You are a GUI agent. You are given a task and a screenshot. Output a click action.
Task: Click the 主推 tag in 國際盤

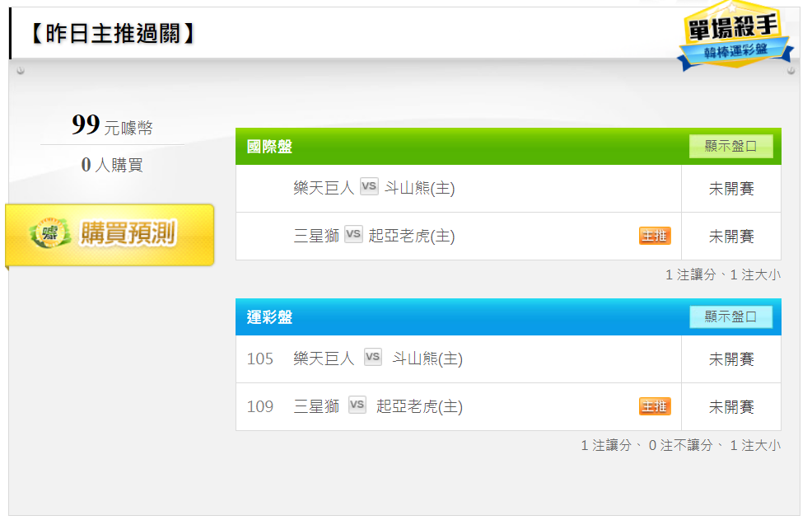coord(655,236)
